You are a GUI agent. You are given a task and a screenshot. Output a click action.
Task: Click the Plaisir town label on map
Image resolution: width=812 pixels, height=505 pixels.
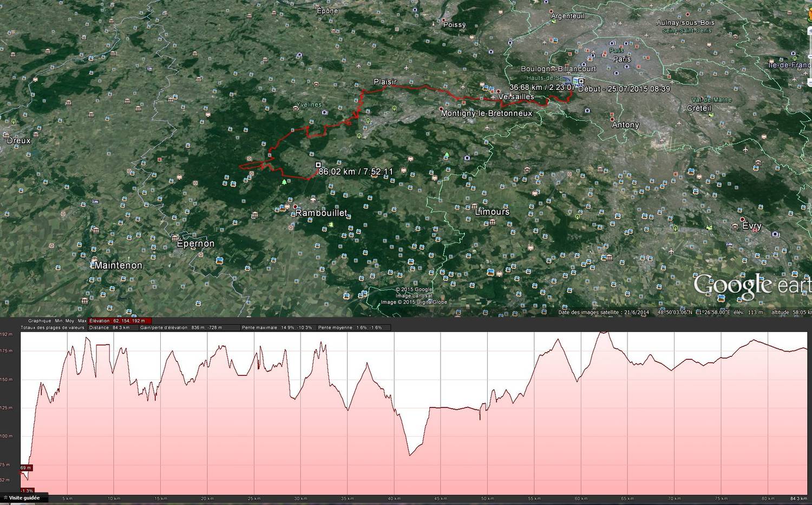[x=385, y=82]
